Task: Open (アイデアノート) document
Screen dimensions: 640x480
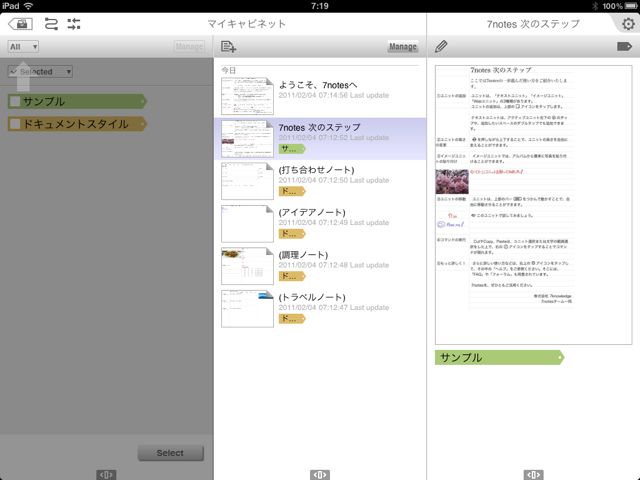Action: click(320, 224)
